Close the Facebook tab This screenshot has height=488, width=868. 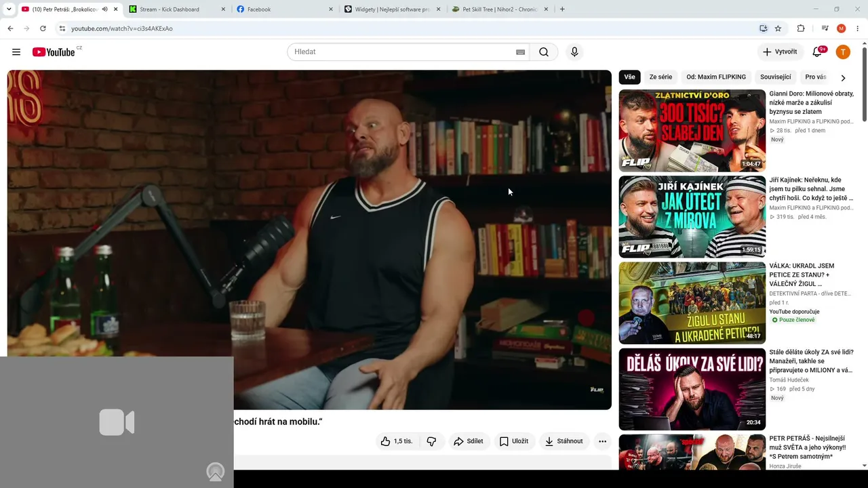point(331,9)
